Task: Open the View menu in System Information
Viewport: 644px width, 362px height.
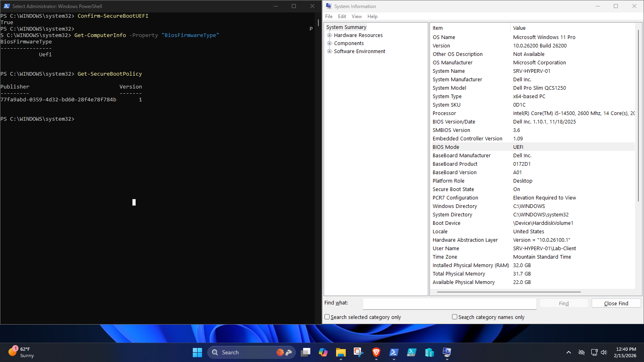Action: 356,16
